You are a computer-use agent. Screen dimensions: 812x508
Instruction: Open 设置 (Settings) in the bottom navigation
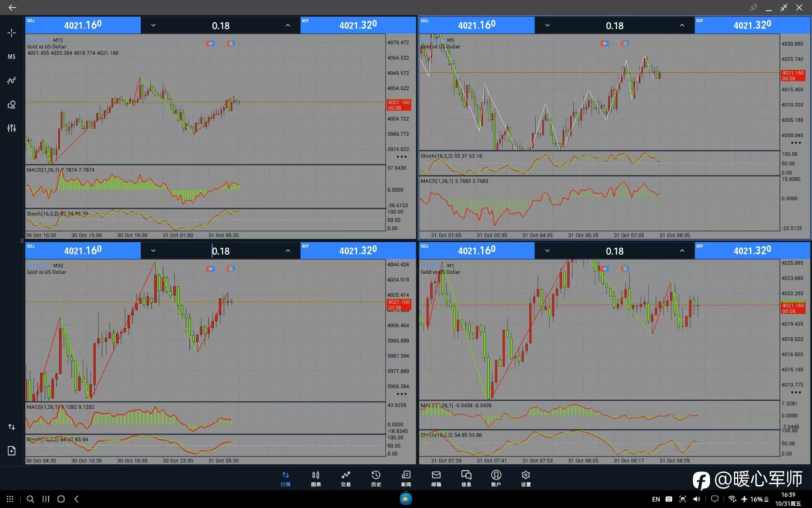526,478
